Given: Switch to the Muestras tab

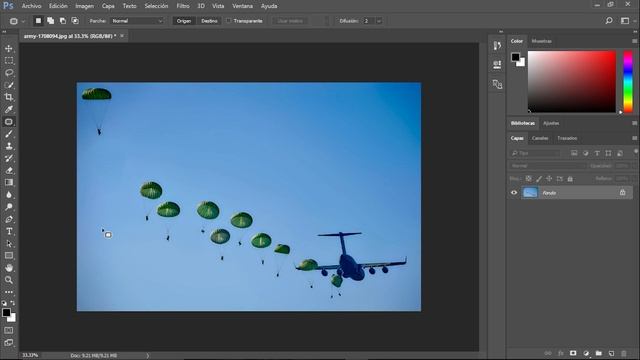Looking at the screenshot, I should 542,41.
